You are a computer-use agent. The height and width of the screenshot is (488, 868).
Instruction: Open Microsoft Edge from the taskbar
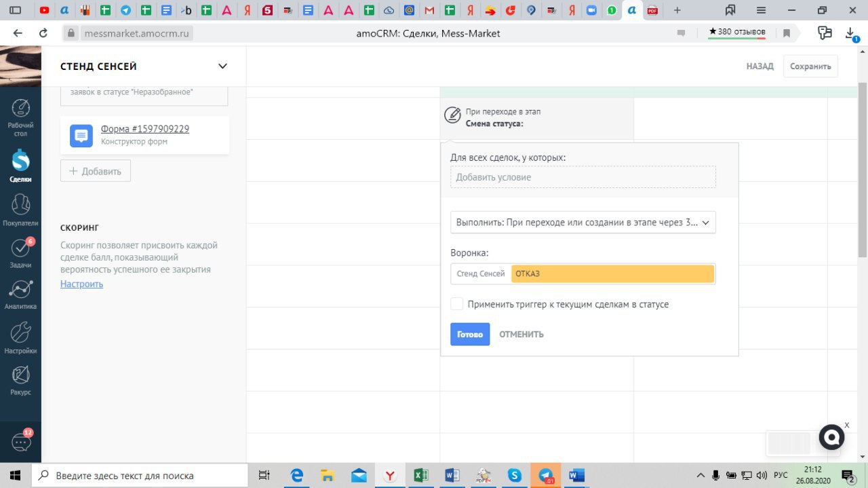(x=297, y=475)
